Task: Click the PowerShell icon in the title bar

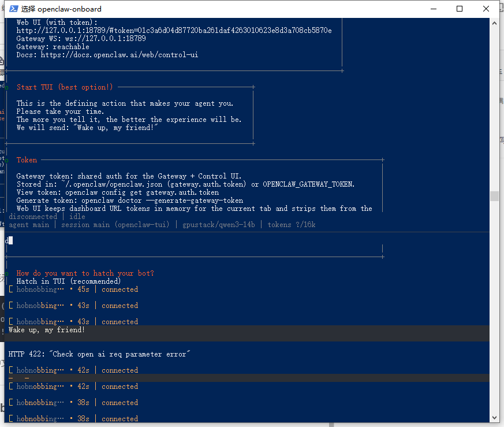Action: click(13, 9)
